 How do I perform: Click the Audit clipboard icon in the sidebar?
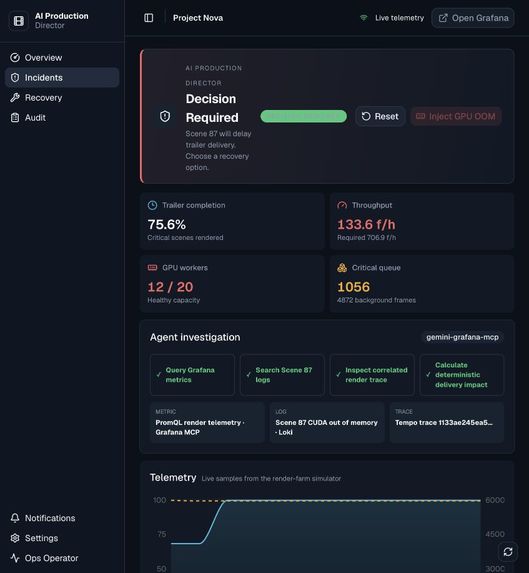point(15,118)
